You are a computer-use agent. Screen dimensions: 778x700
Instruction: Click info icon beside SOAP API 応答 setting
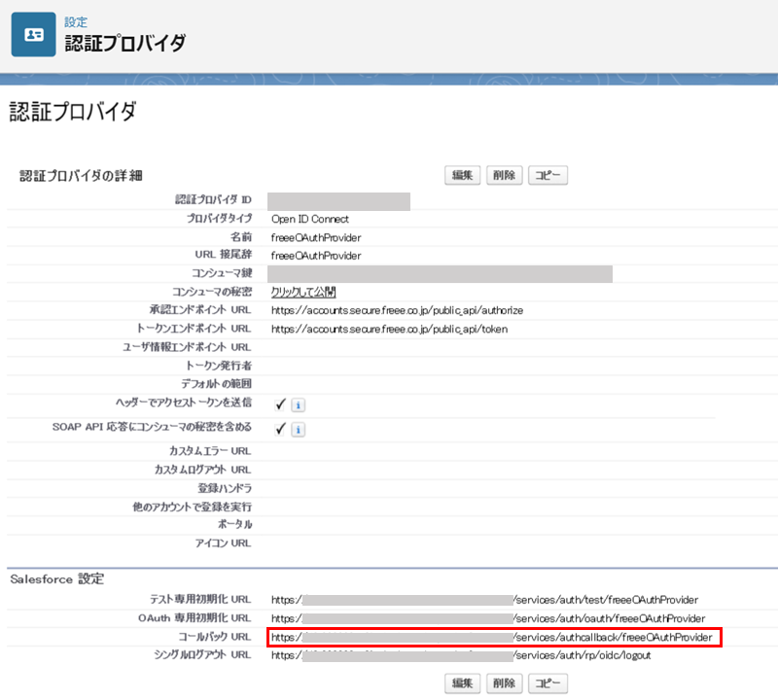click(x=299, y=429)
